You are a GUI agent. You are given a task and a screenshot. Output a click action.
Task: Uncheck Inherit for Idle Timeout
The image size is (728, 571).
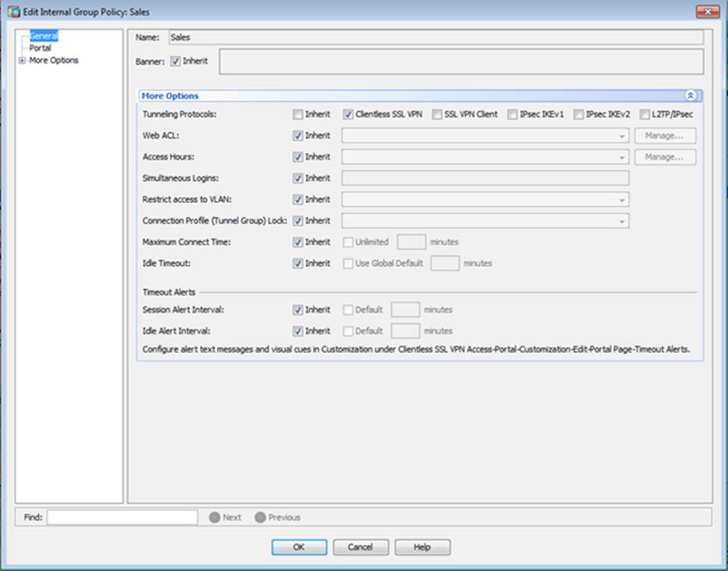coord(298,263)
